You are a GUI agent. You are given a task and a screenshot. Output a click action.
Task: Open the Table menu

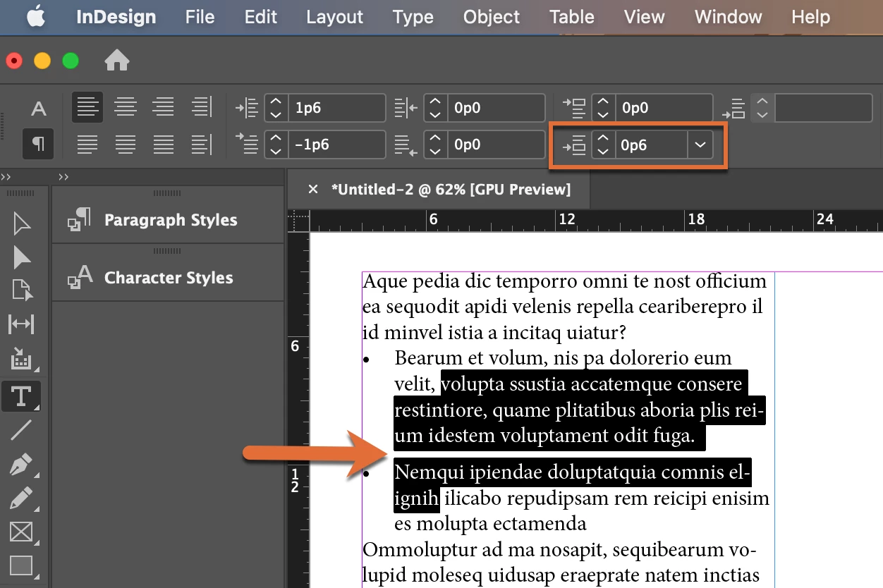pyautogui.click(x=572, y=17)
